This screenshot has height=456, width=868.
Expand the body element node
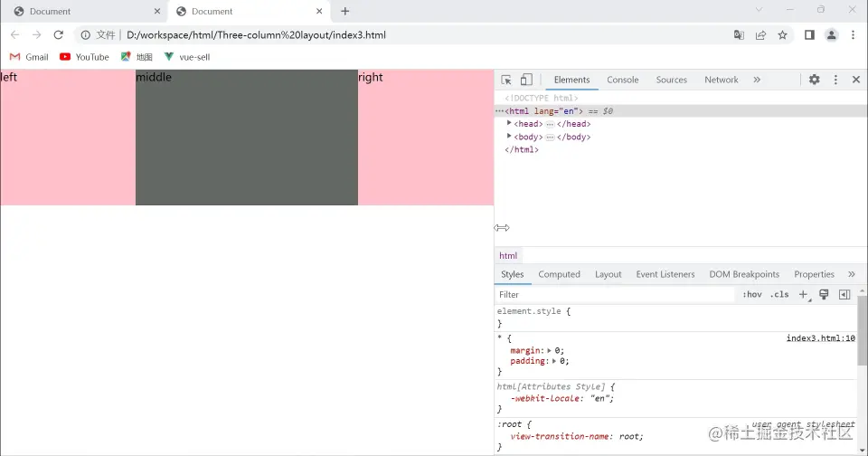click(x=509, y=137)
